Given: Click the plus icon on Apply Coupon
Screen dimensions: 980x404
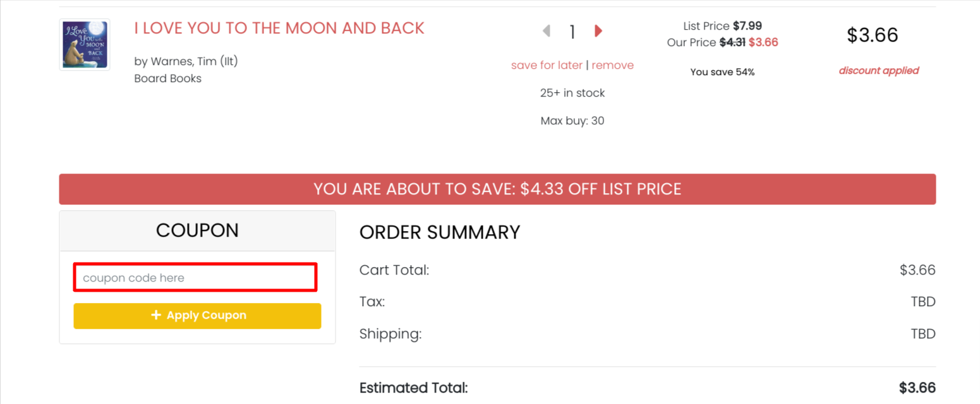Looking at the screenshot, I should coord(155,315).
